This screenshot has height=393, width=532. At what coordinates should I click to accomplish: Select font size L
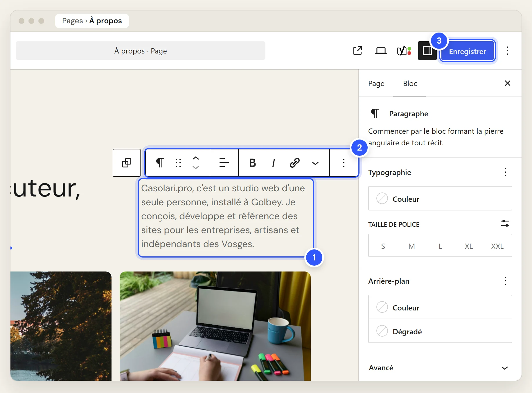440,246
